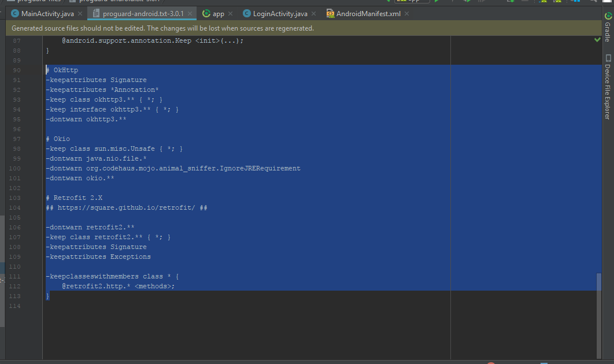
Task: Click the '-keep class retrofit2.**' line
Action: (x=109, y=237)
